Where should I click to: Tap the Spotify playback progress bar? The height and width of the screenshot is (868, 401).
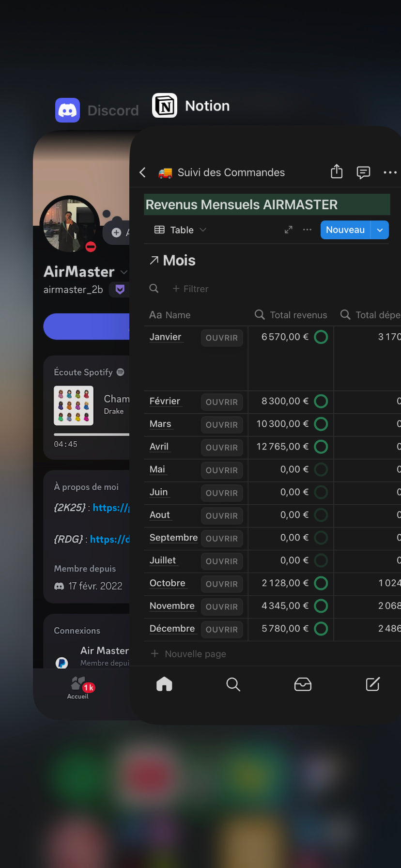[91, 434]
